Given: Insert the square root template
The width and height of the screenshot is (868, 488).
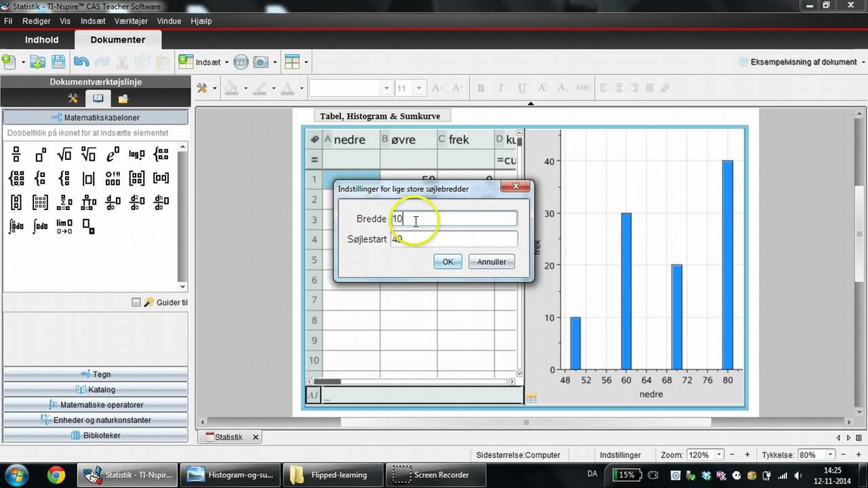Looking at the screenshot, I should [64, 155].
